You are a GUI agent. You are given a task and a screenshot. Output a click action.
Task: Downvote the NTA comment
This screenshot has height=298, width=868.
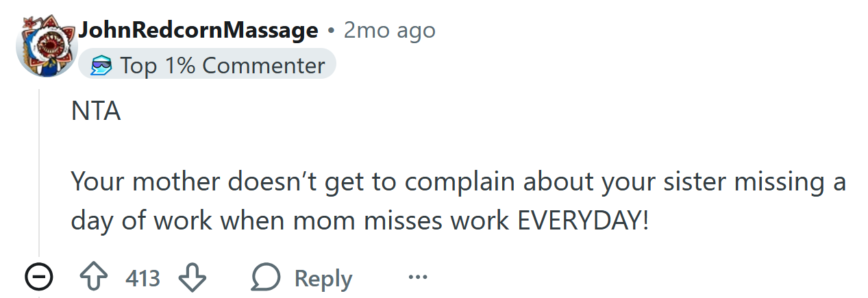click(192, 278)
